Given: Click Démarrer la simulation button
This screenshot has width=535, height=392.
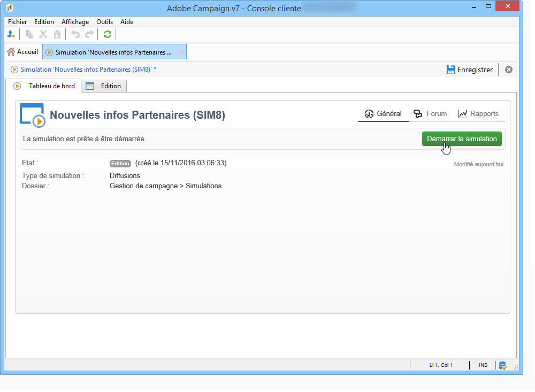Looking at the screenshot, I should coord(462,139).
